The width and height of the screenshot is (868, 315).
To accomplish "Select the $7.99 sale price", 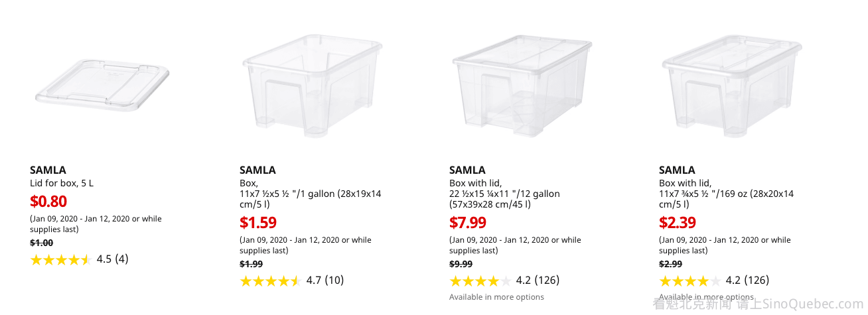I will pyautogui.click(x=468, y=223).
